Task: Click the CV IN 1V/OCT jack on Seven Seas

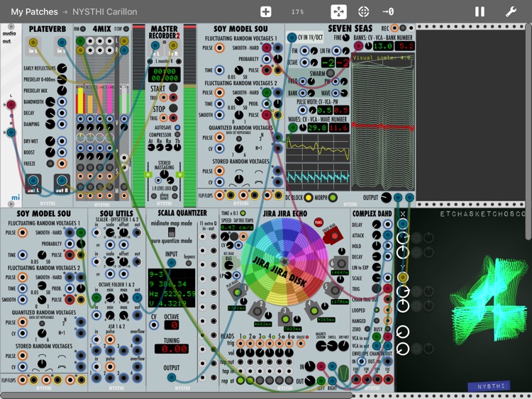Action: [292, 38]
